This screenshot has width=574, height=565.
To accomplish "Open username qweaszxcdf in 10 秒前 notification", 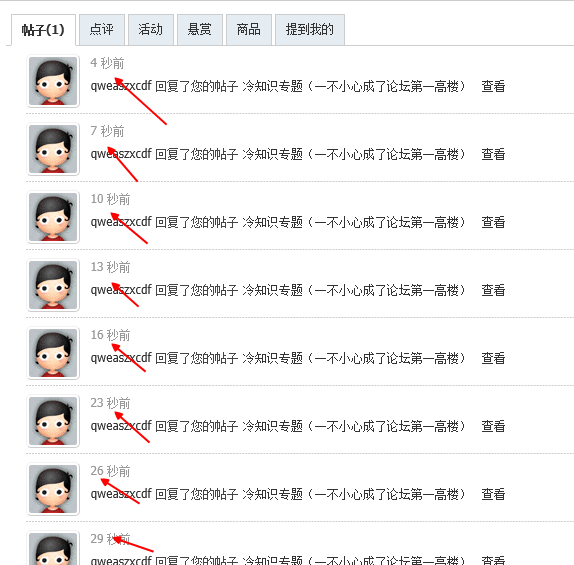I will [121, 222].
